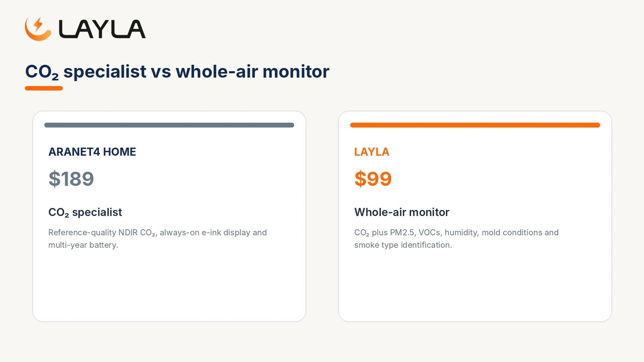Viewport: 644px width, 362px height.
Task: Click the $189 price text
Action: pos(71,179)
